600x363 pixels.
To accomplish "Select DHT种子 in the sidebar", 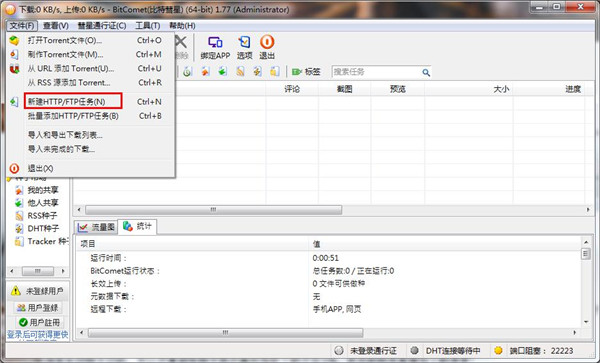I will tap(37, 228).
